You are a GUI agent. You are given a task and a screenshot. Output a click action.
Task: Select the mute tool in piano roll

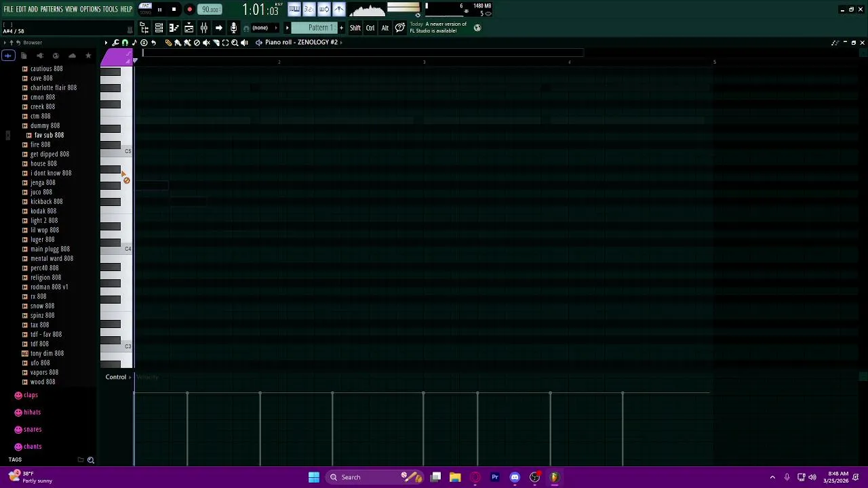[x=206, y=42]
